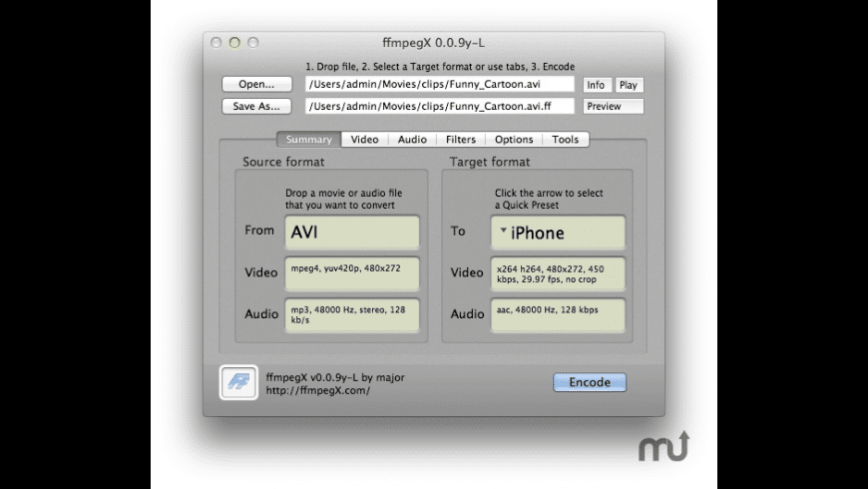Click the AVI source format box
The image size is (868, 489).
(x=352, y=233)
